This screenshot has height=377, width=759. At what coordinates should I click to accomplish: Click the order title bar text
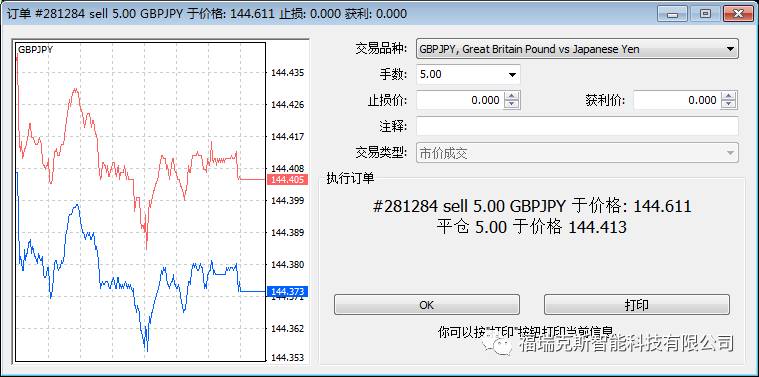tap(207, 14)
